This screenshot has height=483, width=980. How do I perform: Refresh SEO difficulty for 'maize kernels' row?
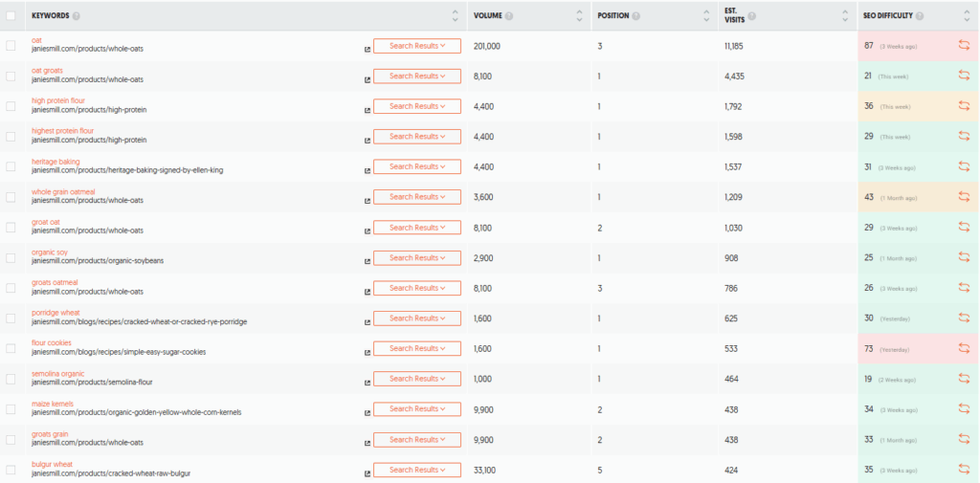[x=964, y=409]
